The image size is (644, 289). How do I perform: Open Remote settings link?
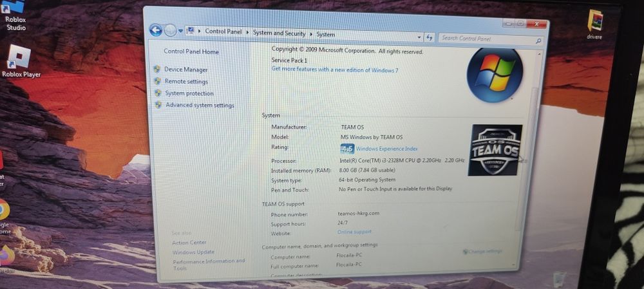pyautogui.click(x=187, y=81)
